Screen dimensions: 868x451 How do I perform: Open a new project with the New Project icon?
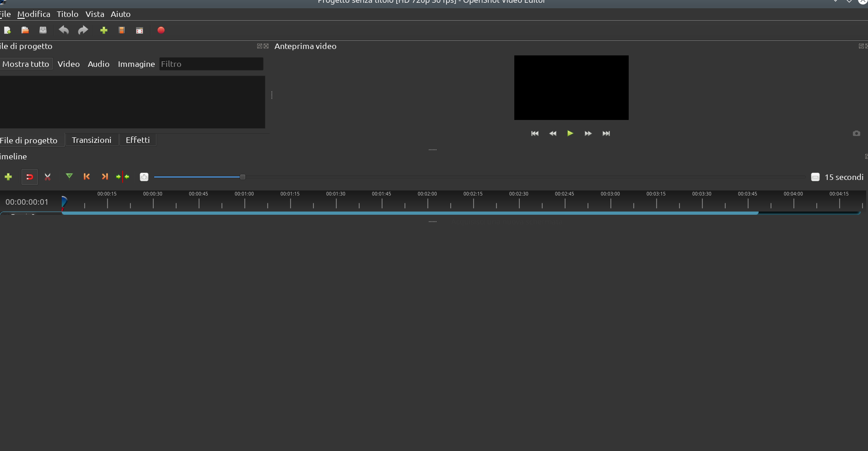pos(7,30)
